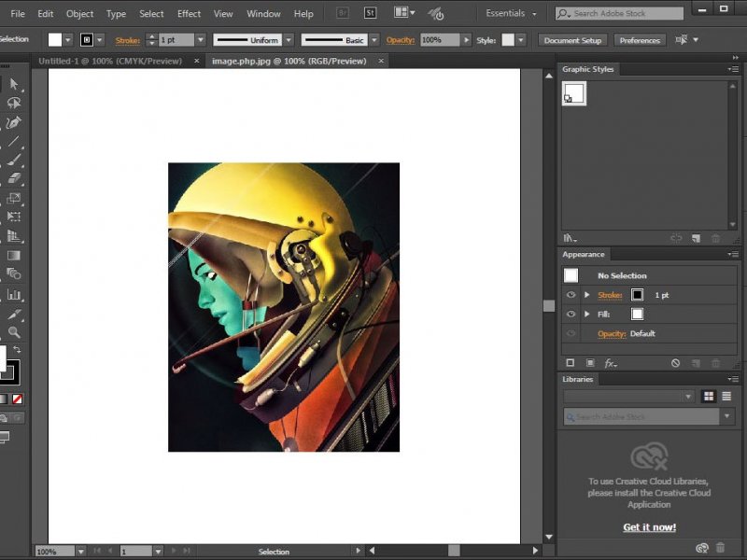Image resolution: width=747 pixels, height=560 pixels.
Task: Open the Essentials workspace dropdown
Action: tap(511, 13)
